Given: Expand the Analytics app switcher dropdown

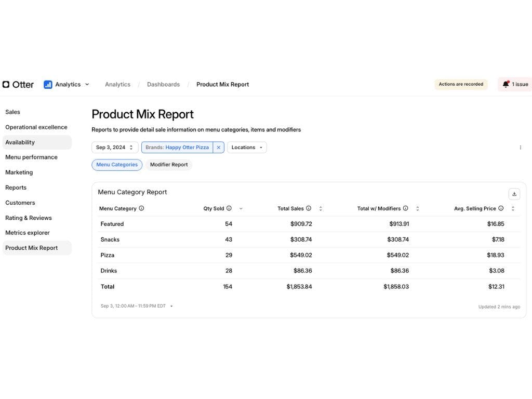Looking at the screenshot, I should pos(87,84).
